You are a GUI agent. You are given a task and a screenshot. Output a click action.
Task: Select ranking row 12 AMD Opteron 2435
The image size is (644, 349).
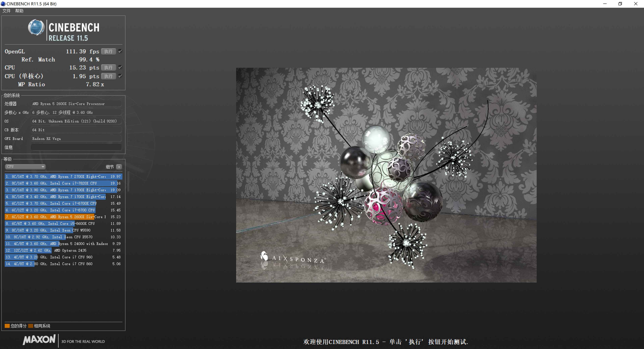[x=64, y=251]
